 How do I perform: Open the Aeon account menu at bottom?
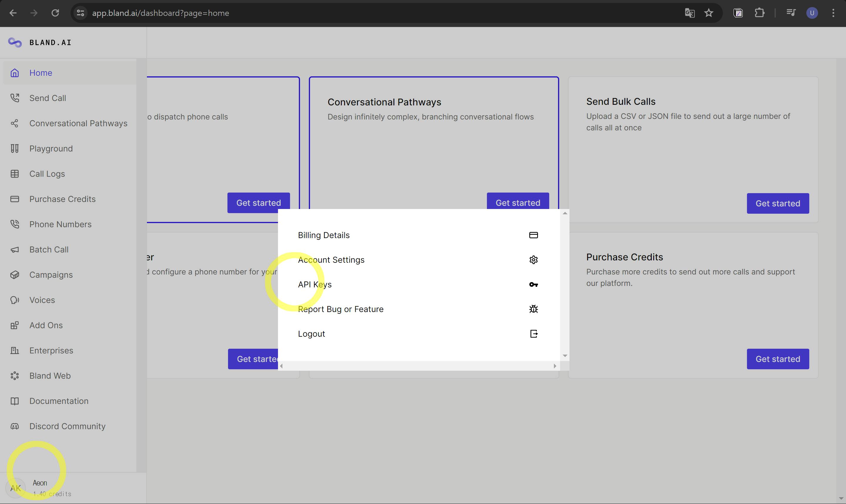(39, 488)
